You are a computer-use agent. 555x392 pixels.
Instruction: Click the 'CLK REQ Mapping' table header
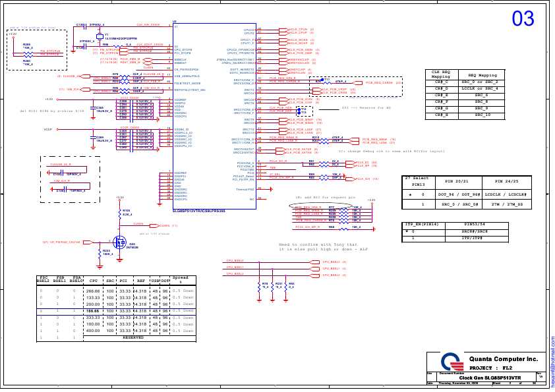tap(441, 74)
